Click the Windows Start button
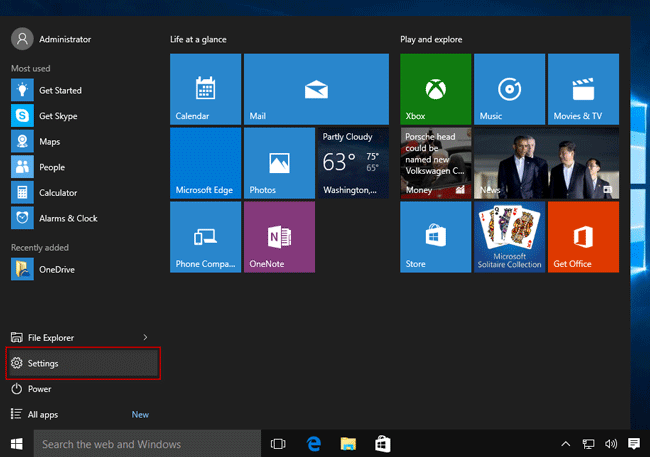 (x=17, y=444)
